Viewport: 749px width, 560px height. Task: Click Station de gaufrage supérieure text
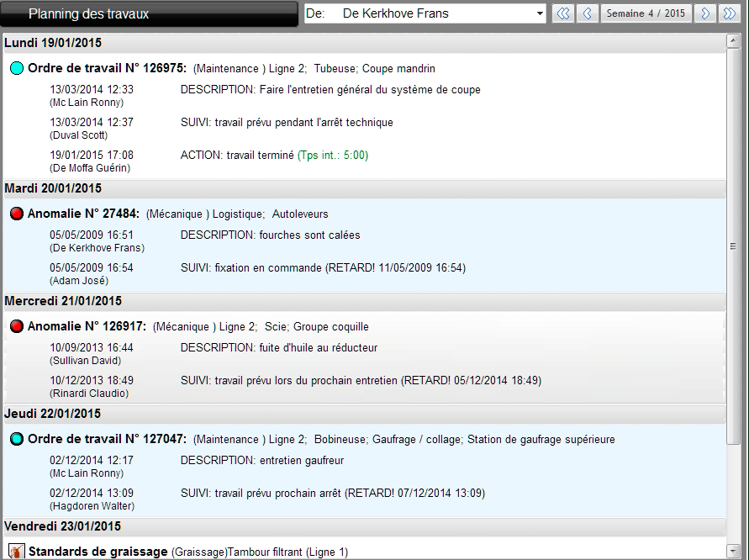541,440
